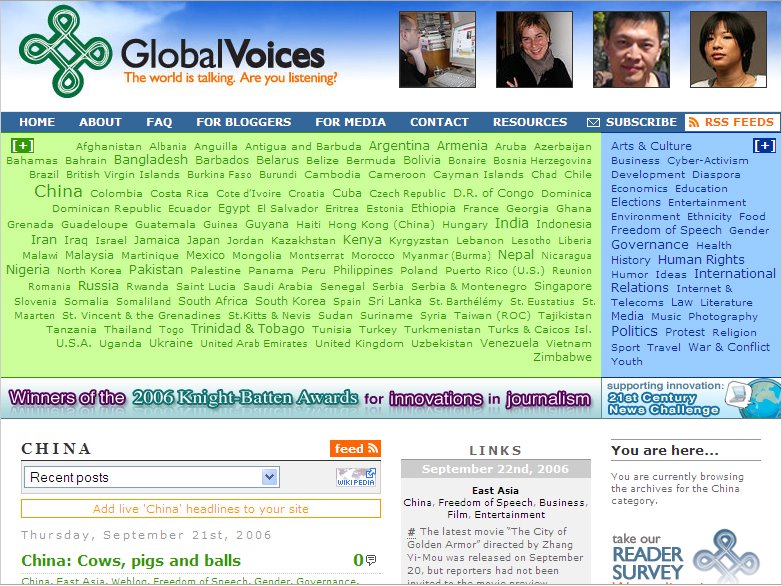The width and height of the screenshot is (782, 586).
Task: Click the reader survey knot graphic
Action: click(x=726, y=556)
